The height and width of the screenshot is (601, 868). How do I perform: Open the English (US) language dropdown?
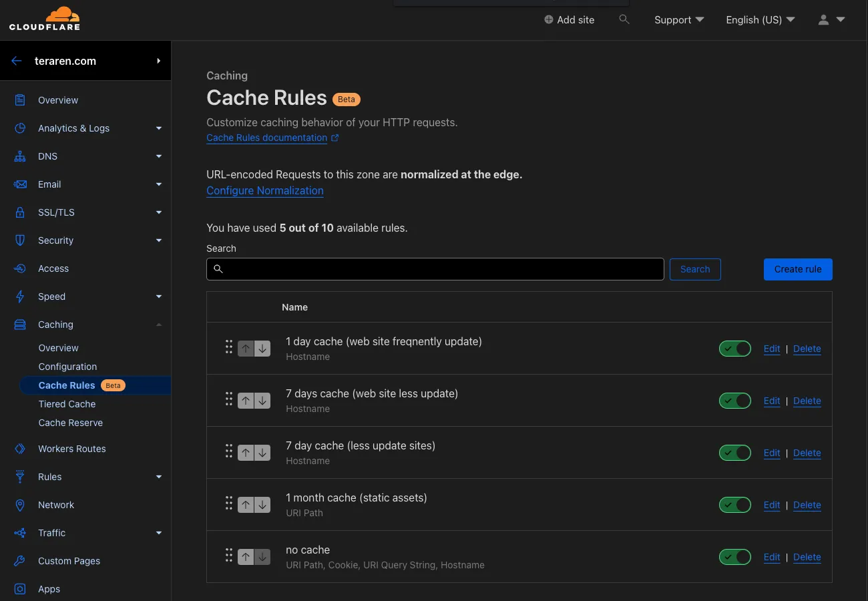(x=760, y=20)
